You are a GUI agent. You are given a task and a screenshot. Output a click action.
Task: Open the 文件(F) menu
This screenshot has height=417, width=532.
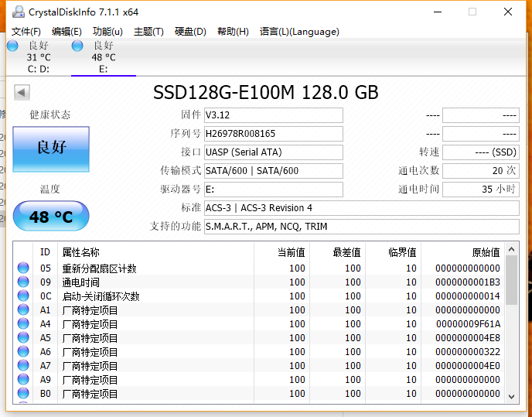pos(26,32)
